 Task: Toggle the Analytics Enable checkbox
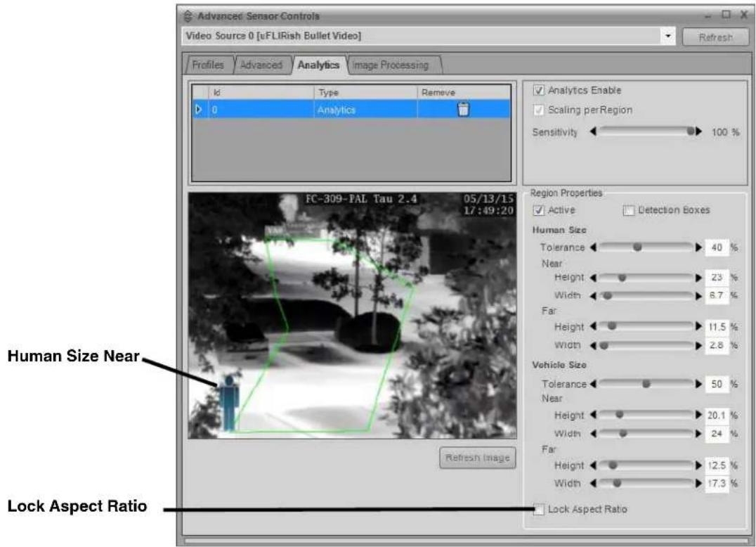click(x=539, y=90)
